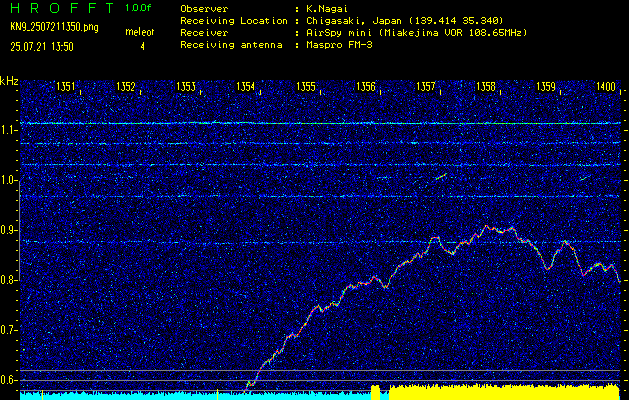Click the Receiver field label

coord(204,33)
